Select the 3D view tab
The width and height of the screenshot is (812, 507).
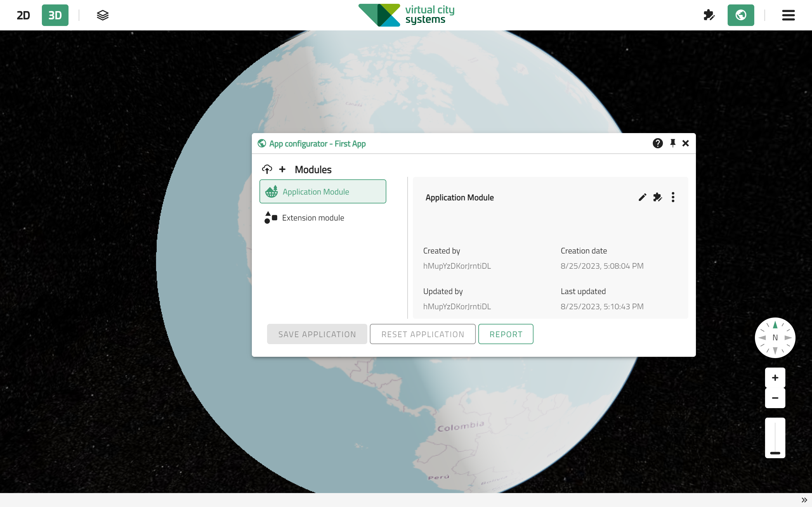(x=55, y=15)
